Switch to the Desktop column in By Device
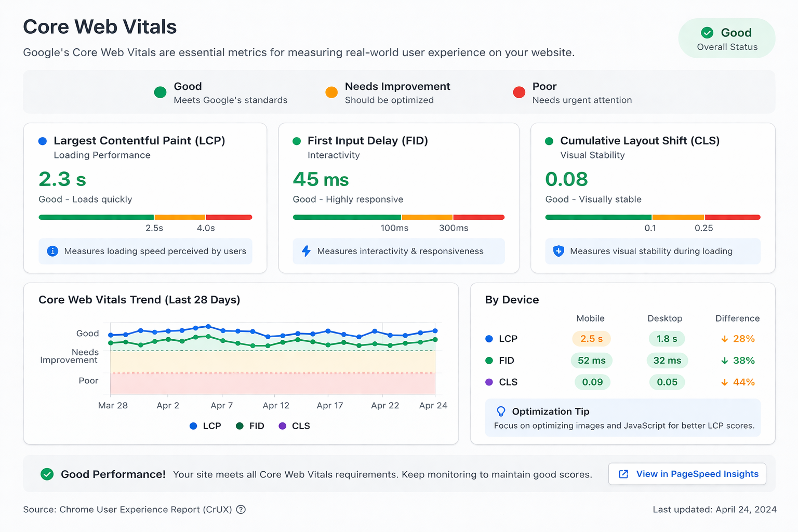Viewport: 798px width, 532px height. click(x=664, y=318)
